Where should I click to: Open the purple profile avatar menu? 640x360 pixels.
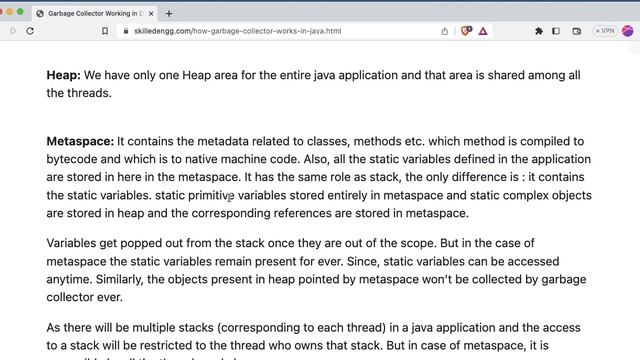628,31
